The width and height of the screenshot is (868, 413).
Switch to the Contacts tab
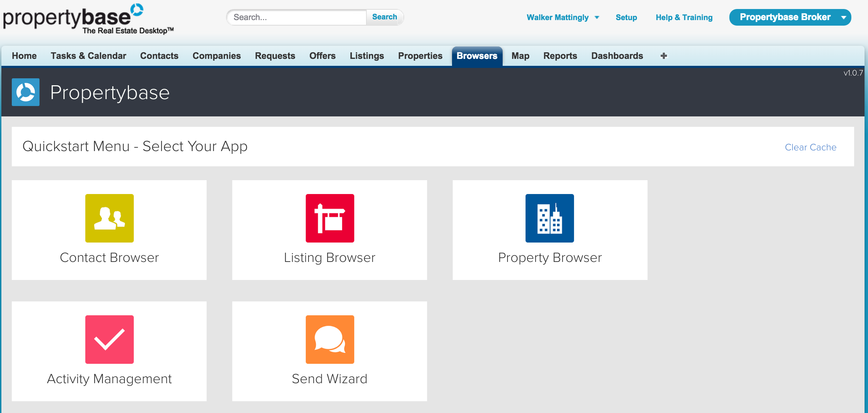[x=159, y=56]
